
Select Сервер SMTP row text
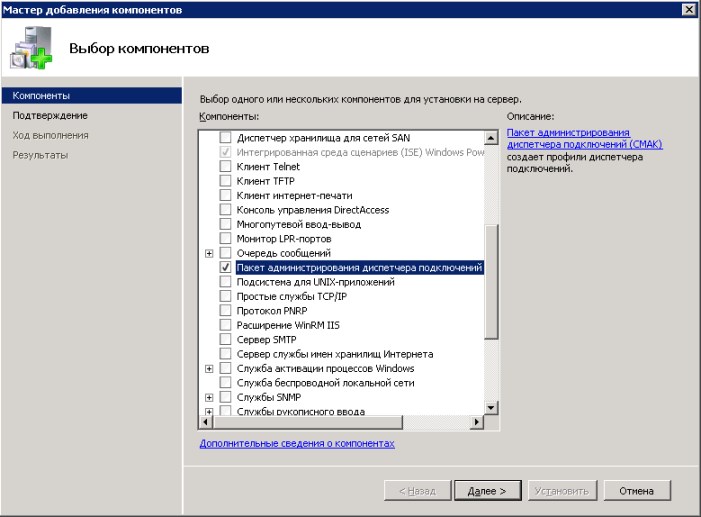point(266,339)
